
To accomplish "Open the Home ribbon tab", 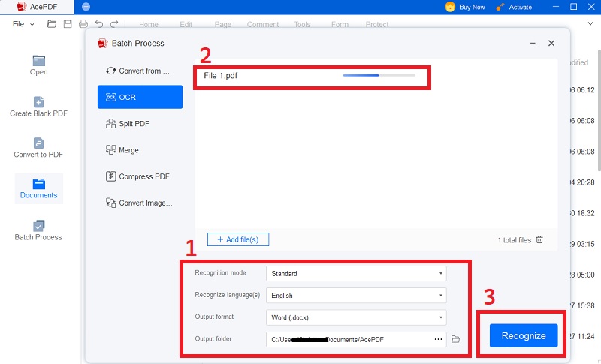I will coord(148,25).
